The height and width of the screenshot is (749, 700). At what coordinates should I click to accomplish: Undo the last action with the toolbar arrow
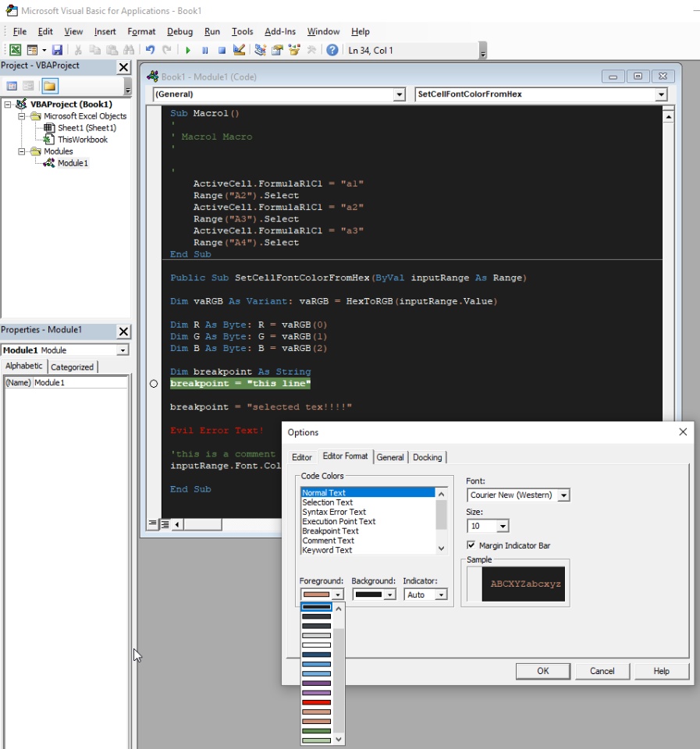point(150,50)
